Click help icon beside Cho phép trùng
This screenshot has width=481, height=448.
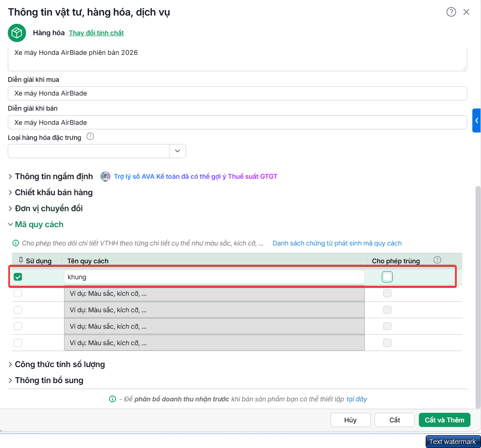[437, 260]
